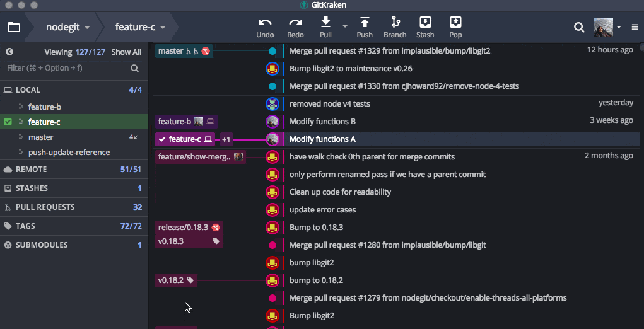The width and height of the screenshot is (644, 329).
Task: Click the commit node of Bump to 0.18.3
Action: (x=272, y=228)
